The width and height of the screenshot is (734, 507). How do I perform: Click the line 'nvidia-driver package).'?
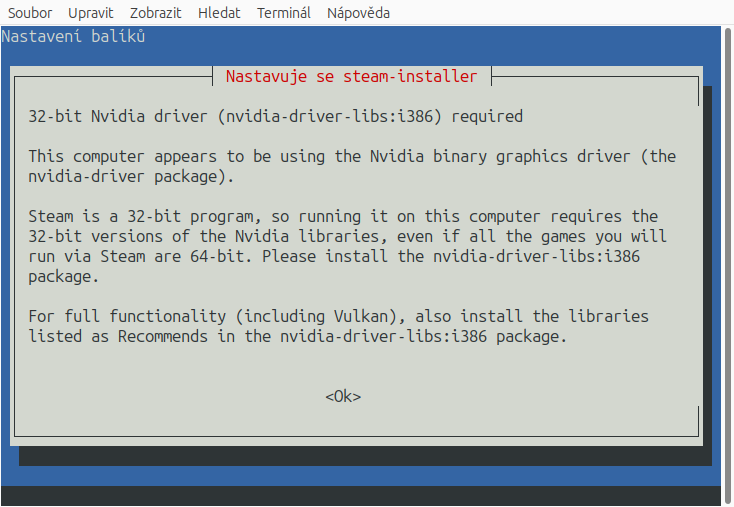(131, 176)
